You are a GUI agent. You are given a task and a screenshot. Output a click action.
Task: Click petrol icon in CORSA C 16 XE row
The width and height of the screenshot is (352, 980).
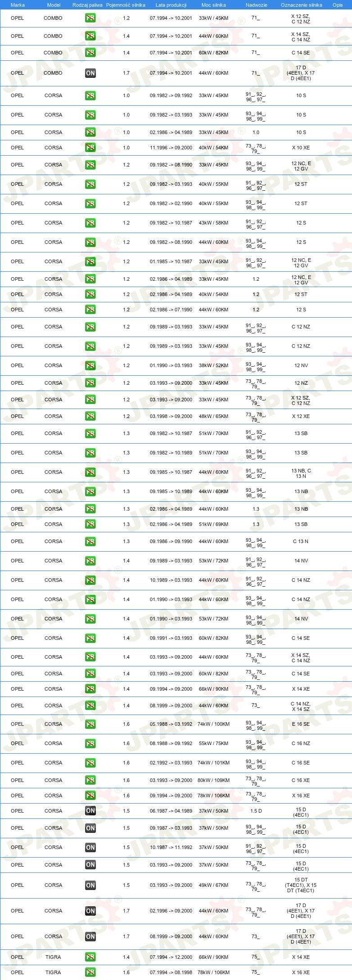point(90,781)
